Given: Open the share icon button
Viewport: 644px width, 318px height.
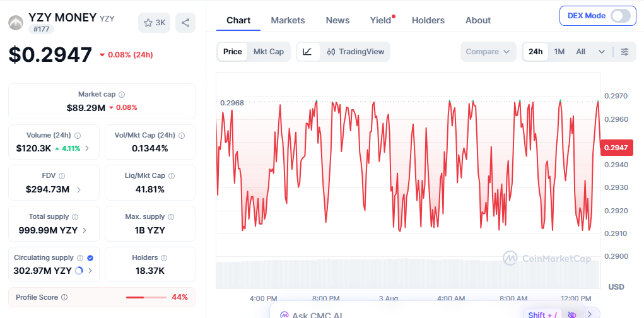Looking at the screenshot, I should tap(185, 23).
